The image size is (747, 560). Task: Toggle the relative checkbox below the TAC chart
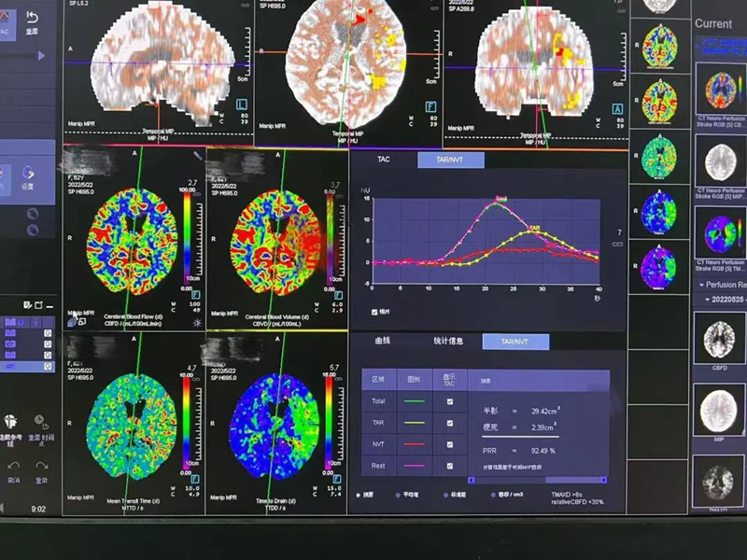[375, 312]
